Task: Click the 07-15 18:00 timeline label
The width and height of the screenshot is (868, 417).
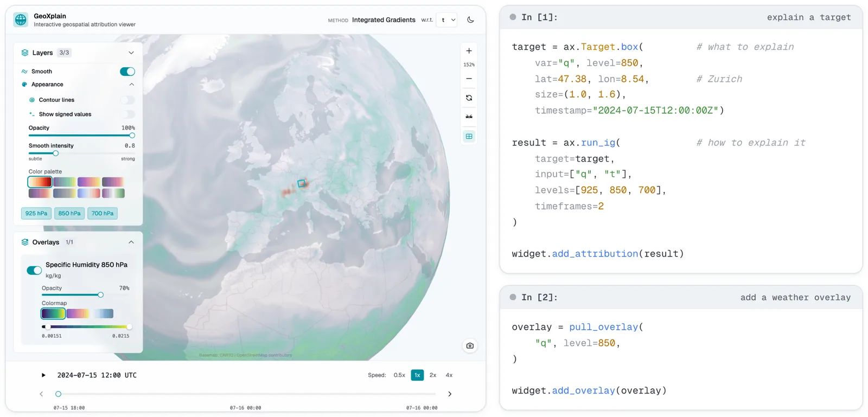Action: click(69, 408)
